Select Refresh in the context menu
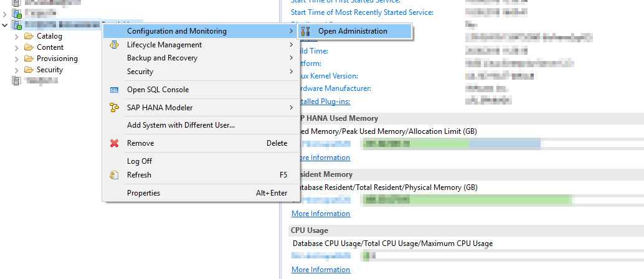This screenshot has width=644, height=279. coord(199,174)
